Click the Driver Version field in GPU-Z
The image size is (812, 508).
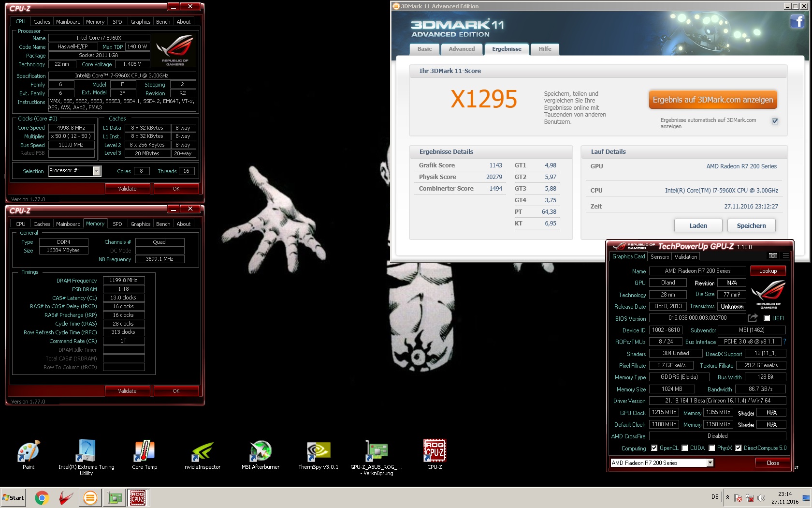pos(717,401)
